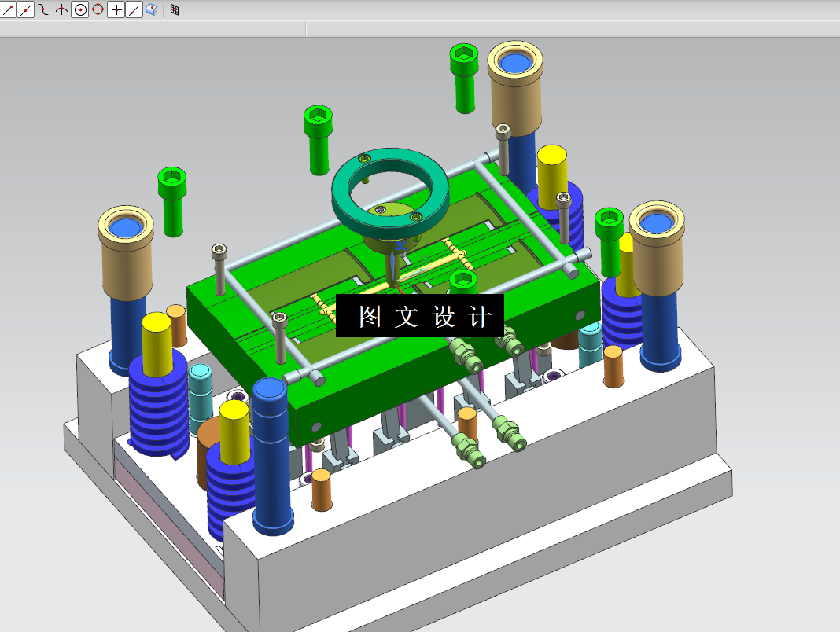Enable the Quadrant Point snap icon
The image size is (840, 632).
click(x=98, y=9)
